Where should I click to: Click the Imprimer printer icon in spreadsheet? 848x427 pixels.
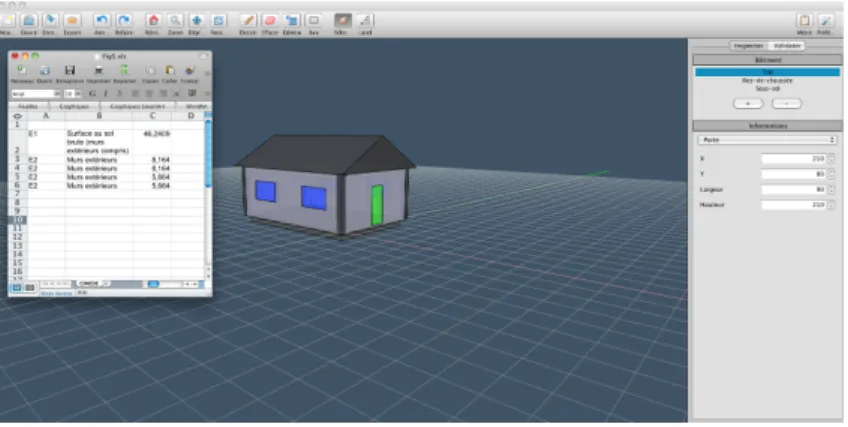pyautogui.click(x=98, y=70)
